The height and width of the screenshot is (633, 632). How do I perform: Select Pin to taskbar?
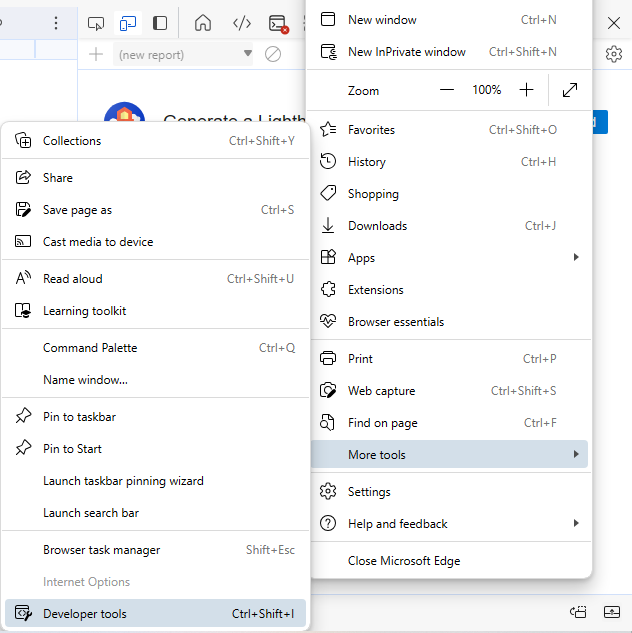click(155, 417)
